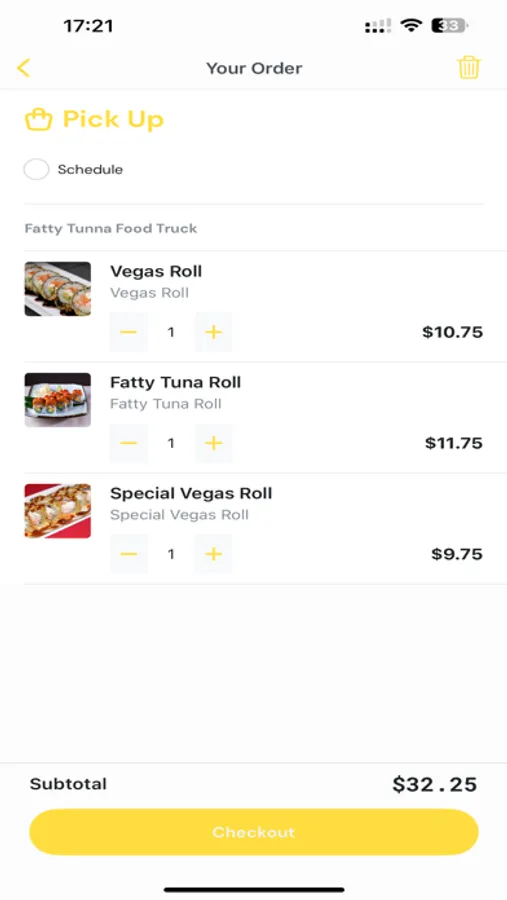507x900 pixels.
Task: Increase Special Vegas Roll quantity
Action: tap(214, 554)
